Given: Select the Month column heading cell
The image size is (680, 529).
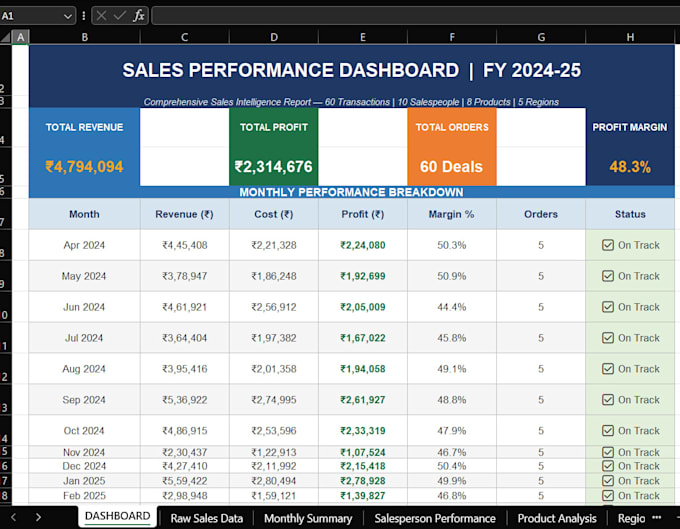Looking at the screenshot, I should (x=85, y=214).
